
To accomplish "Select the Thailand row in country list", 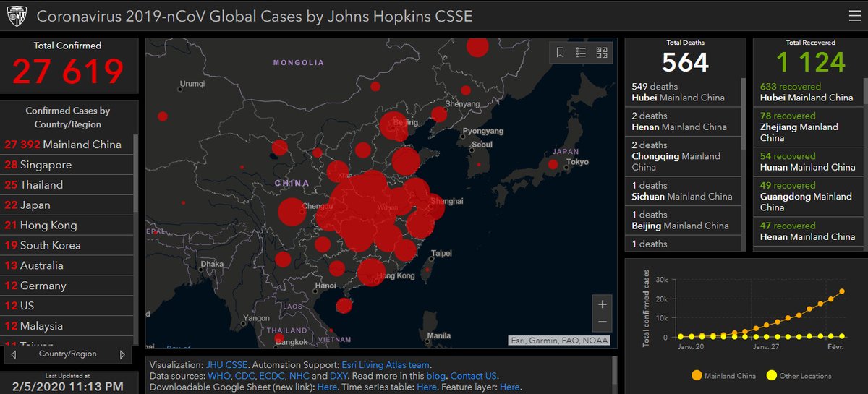I will tap(66, 184).
